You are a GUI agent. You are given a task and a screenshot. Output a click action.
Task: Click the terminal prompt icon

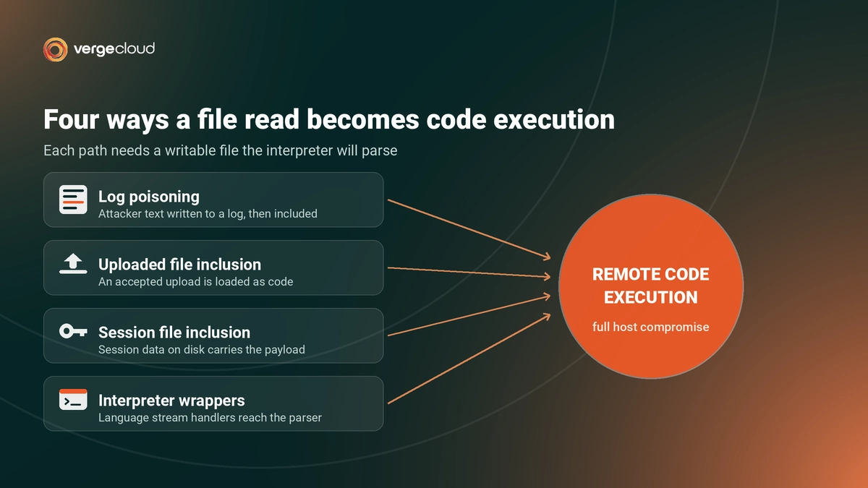tap(73, 400)
